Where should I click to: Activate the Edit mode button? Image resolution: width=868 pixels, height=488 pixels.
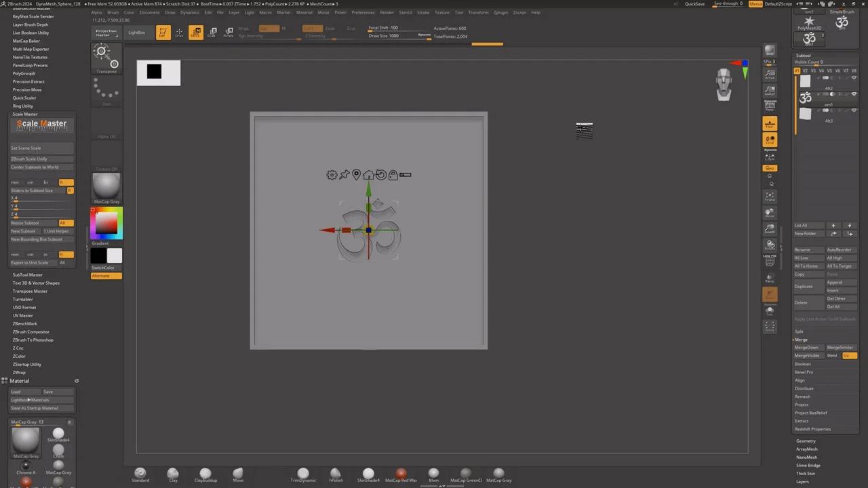163,33
